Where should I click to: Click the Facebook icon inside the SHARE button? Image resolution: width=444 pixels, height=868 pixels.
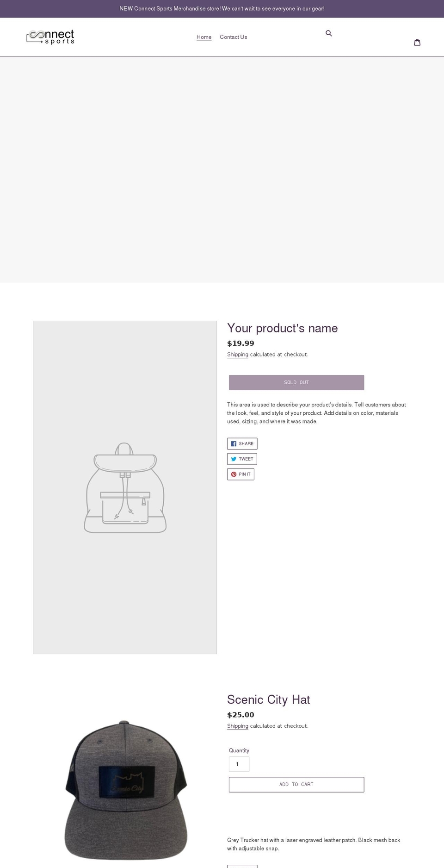point(234,443)
